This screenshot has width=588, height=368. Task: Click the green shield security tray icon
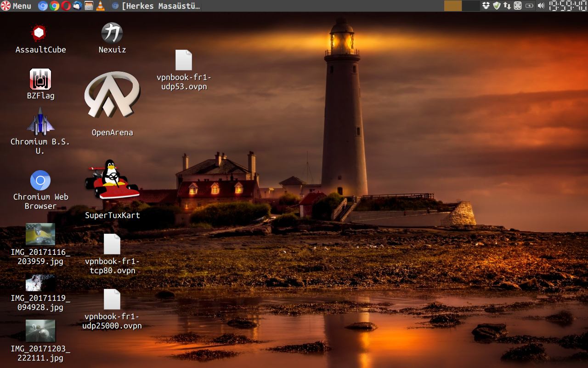pyautogui.click(x=497, y=6)
